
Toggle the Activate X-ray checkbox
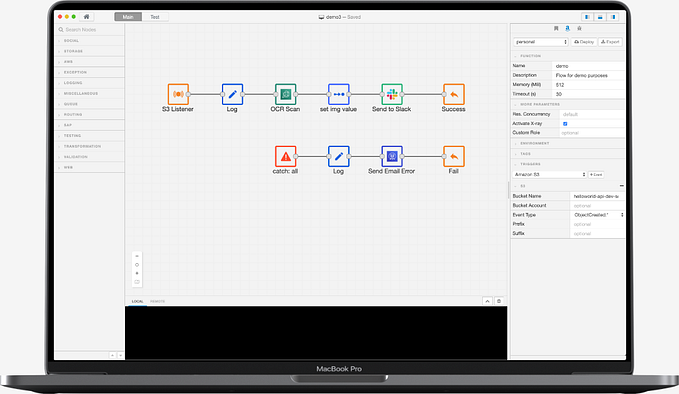(565, 124)
